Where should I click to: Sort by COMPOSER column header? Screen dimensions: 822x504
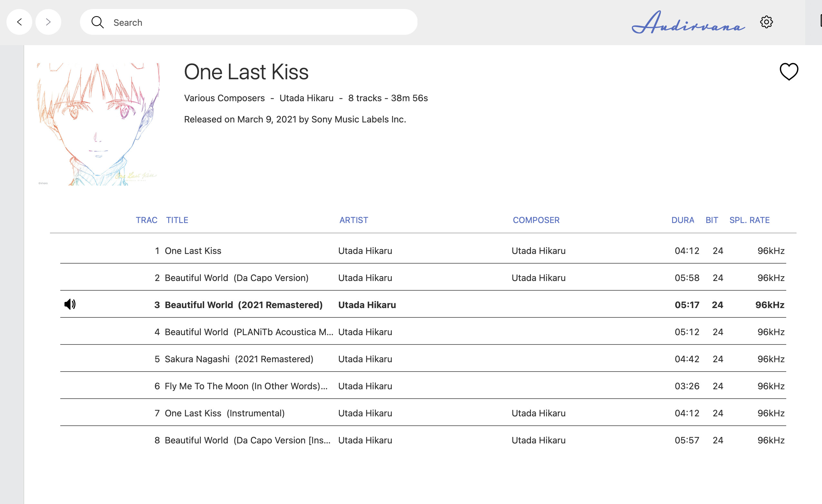[x=536, y=220]
